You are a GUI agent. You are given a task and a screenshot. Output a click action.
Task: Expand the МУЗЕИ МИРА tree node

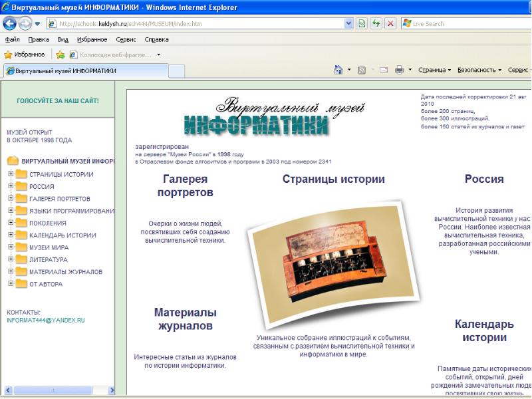pos(11,247)
